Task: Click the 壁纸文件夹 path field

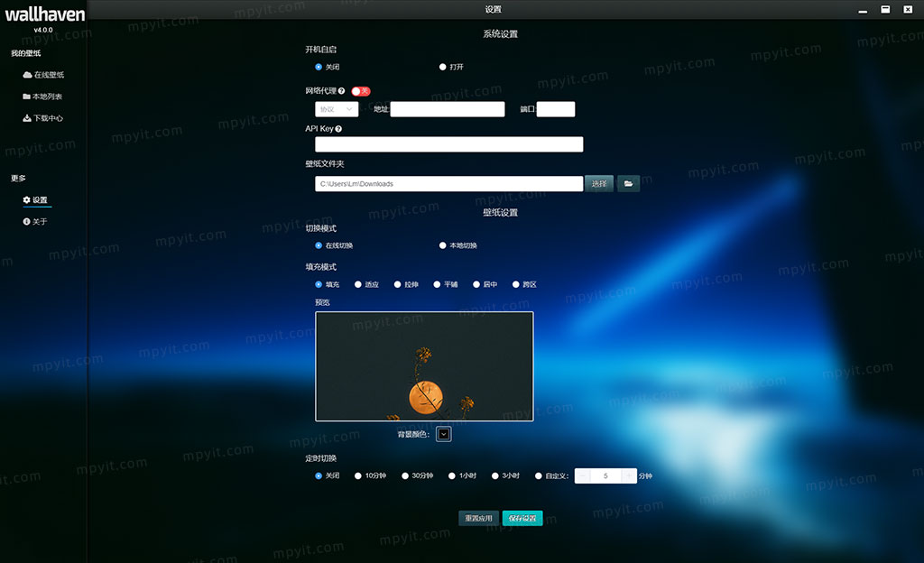Action: [449, 184]
